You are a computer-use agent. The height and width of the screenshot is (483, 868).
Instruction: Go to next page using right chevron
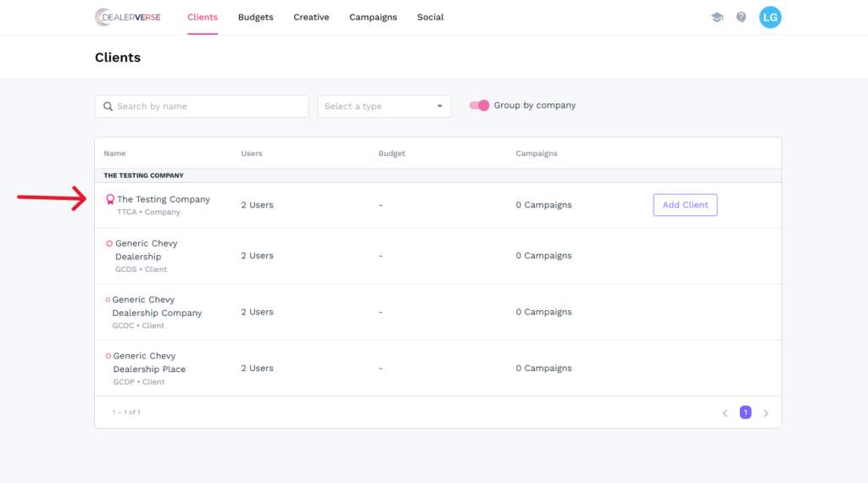point(765,414)
